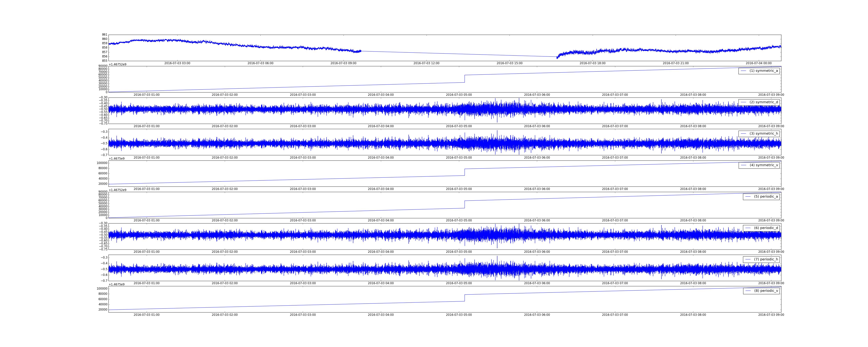
Task: Click the 861 y-axis tick on top plot
Action: (105, 35)
